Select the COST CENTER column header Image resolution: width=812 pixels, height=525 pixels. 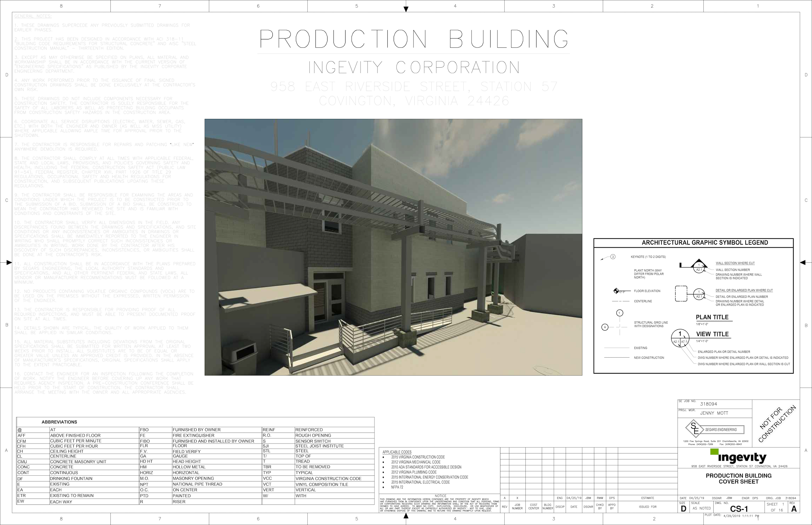(534, 507)
